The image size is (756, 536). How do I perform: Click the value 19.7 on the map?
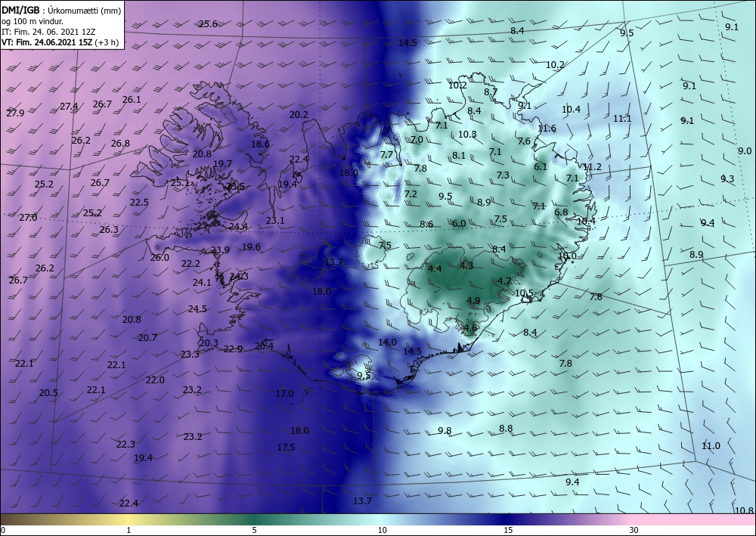click(222, 164)
